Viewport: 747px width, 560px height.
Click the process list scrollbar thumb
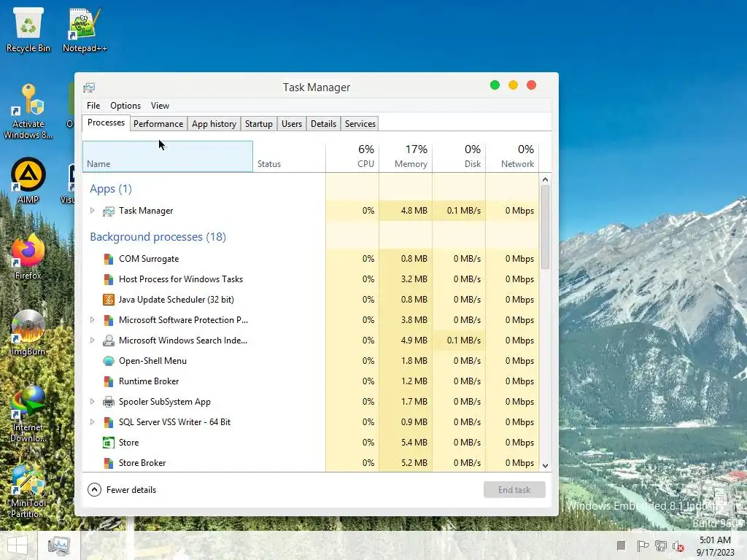tap(545, 227)
